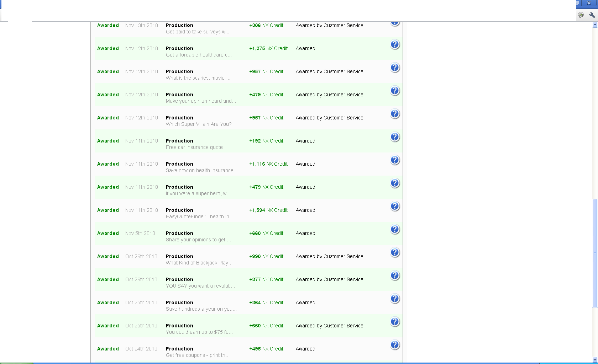Open help for earn up to $75 row

(x=395, y=322)
